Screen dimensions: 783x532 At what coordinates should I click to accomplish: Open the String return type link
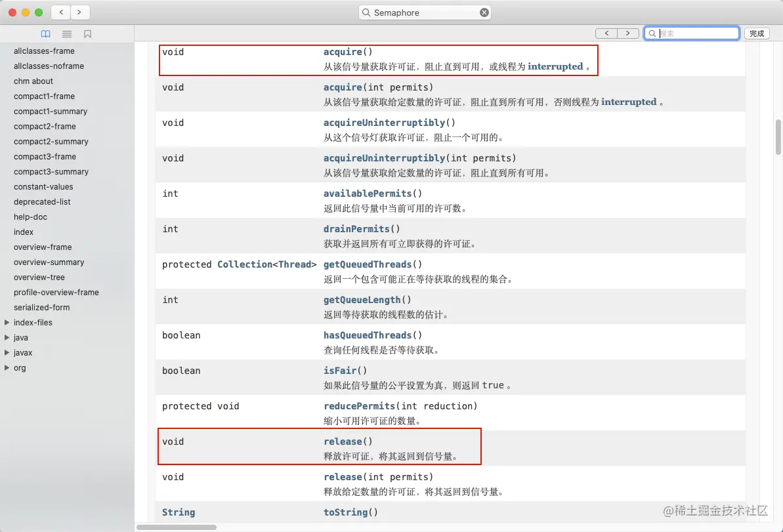pyautogui.click(x=179, y=512)
